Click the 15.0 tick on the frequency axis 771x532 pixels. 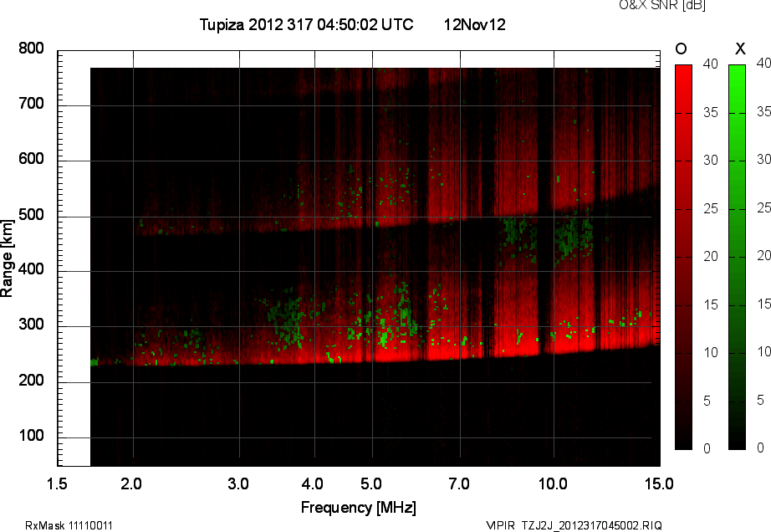point(659,483)
